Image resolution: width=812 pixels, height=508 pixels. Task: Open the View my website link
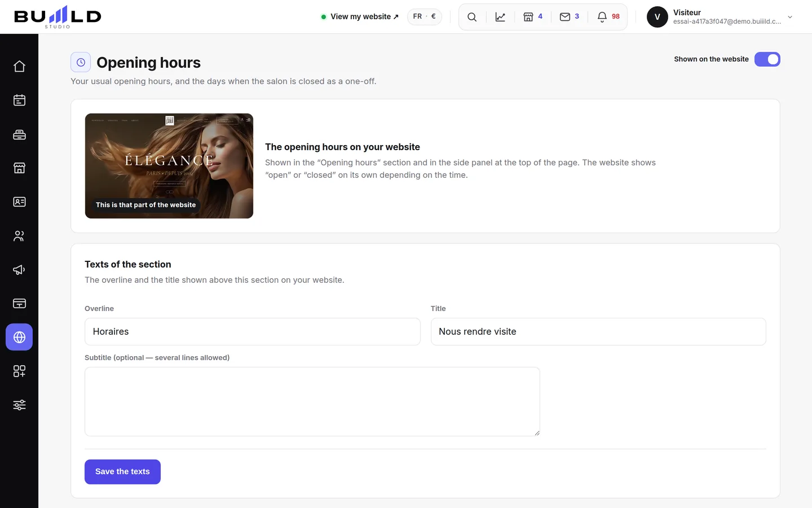pyautogui.click(x=360, y=16)
